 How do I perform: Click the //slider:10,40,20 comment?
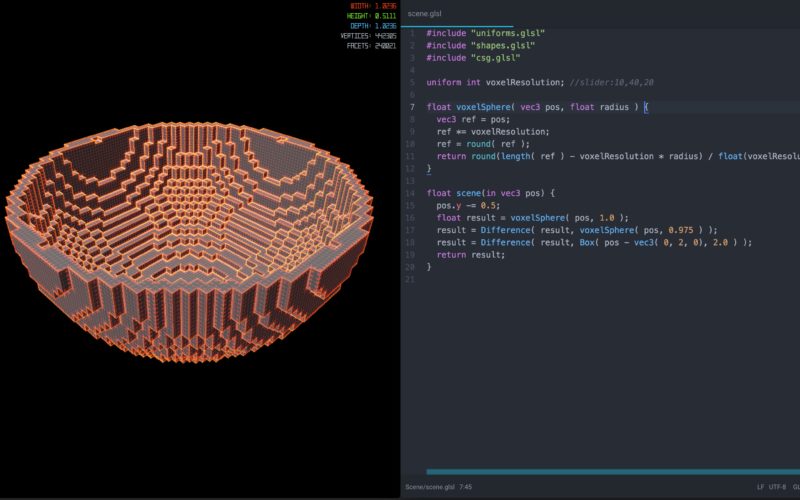[x=611, y=82]
